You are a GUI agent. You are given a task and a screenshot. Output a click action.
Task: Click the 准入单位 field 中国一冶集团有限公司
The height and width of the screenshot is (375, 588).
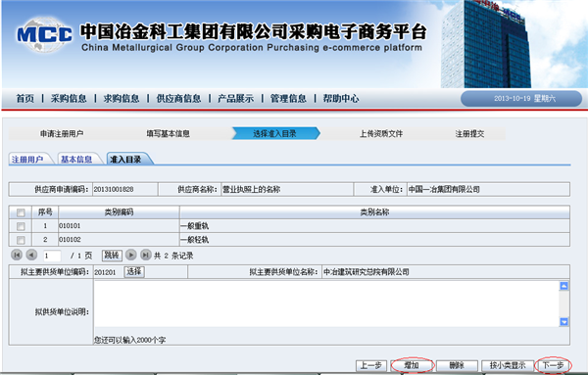click(x=488, y=189)
